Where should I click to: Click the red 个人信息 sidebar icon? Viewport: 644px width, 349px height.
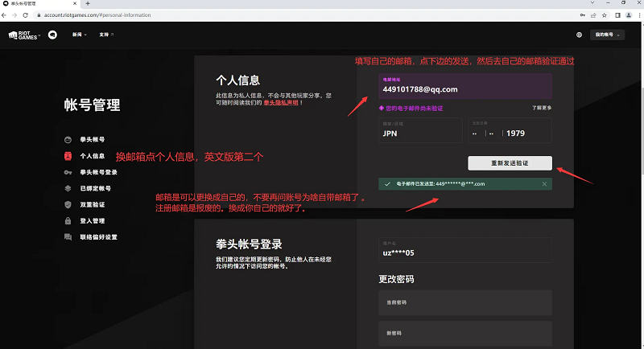point(68,156)
